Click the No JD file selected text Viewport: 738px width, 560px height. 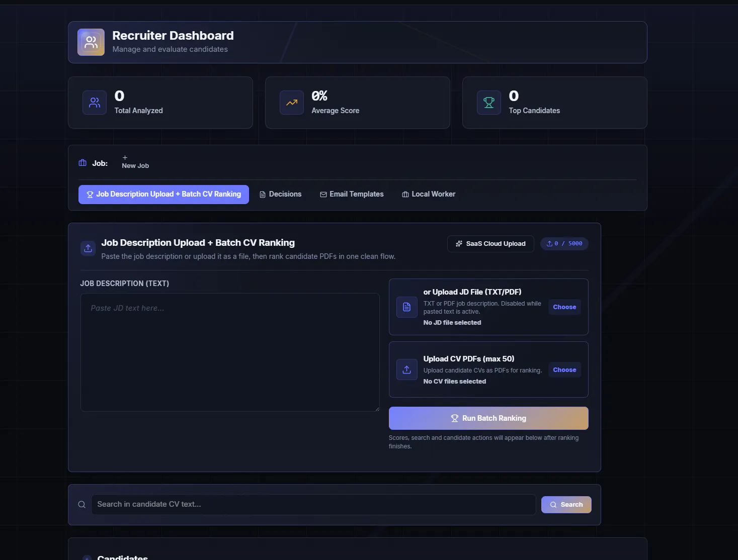click(452, 323)
